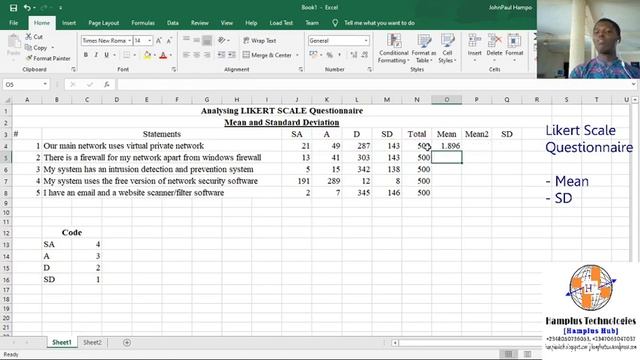Toggle Italic formatting
The height and width of the screenshot is (360, 640).
tap(96, 55)
